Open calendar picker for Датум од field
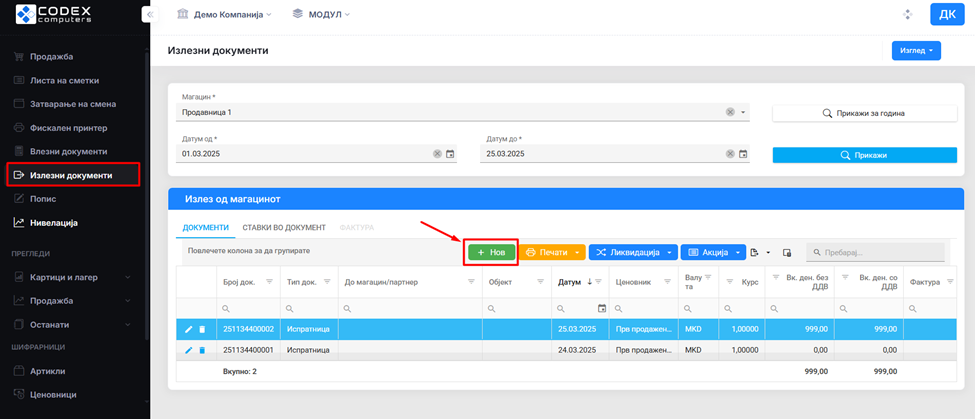The image size is (975, 419). pos(450,154)
